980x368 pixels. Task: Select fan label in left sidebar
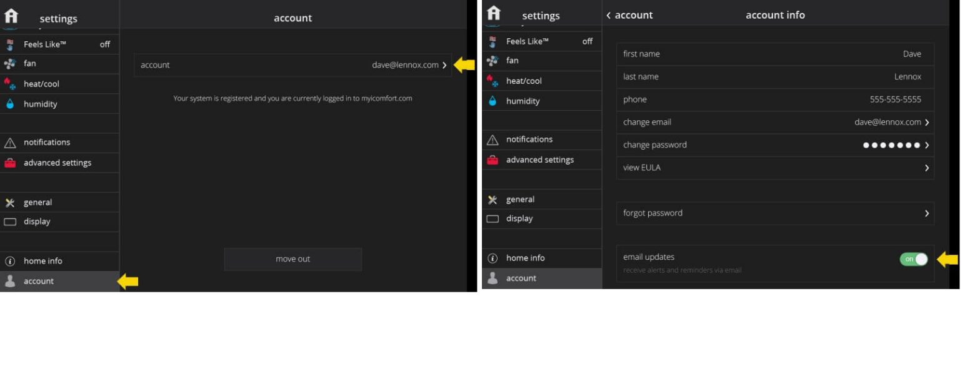(x=30, y=64)
